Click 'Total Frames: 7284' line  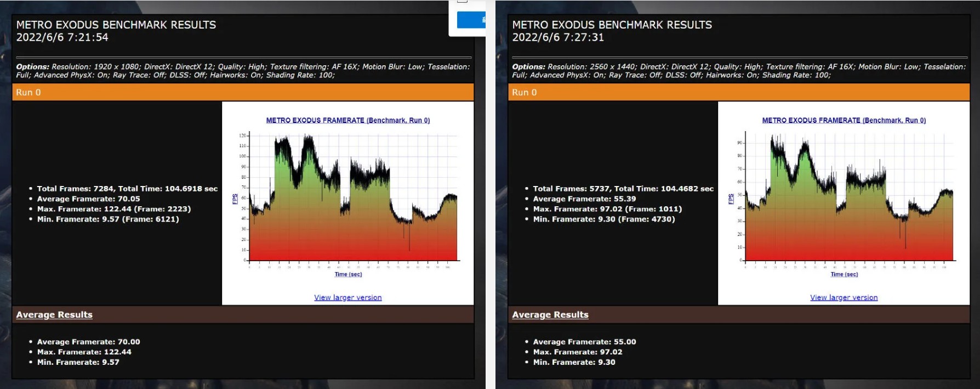tap(127, 188)
